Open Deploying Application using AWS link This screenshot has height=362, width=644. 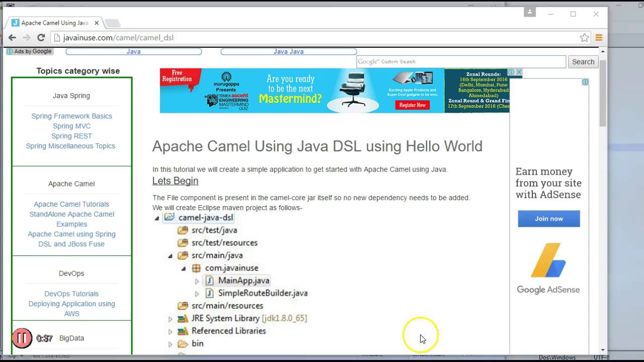click(71, 309)
